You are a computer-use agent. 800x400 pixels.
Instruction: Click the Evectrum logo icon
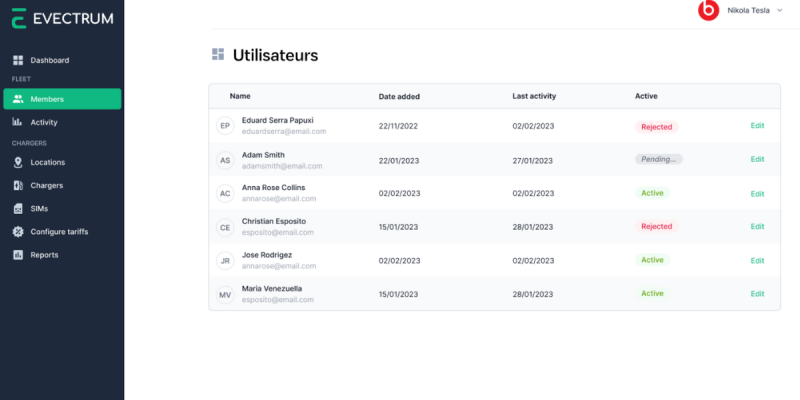pyautogui.click(x=19, y=18)
